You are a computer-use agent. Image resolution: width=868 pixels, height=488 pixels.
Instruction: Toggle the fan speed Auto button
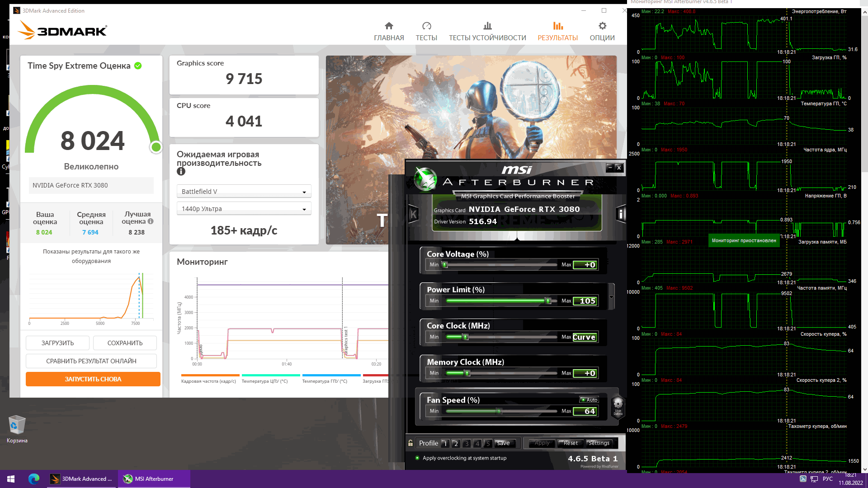click(590, 400)
